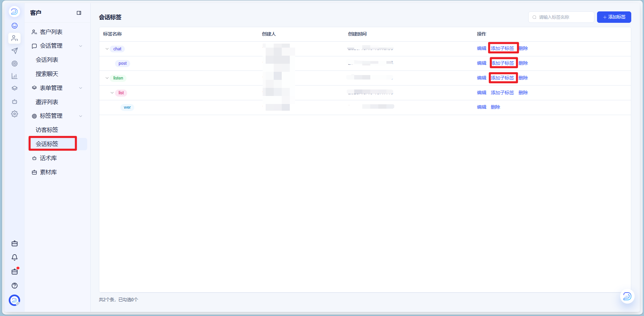Click 编辑 for the chat tag
Viewport: 644px width, 316px height.
pos(481,49)
